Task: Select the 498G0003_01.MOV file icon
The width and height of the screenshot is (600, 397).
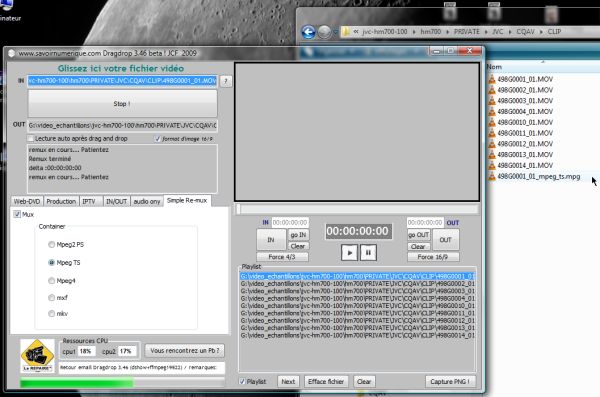Action: click(x=492, y=101)
